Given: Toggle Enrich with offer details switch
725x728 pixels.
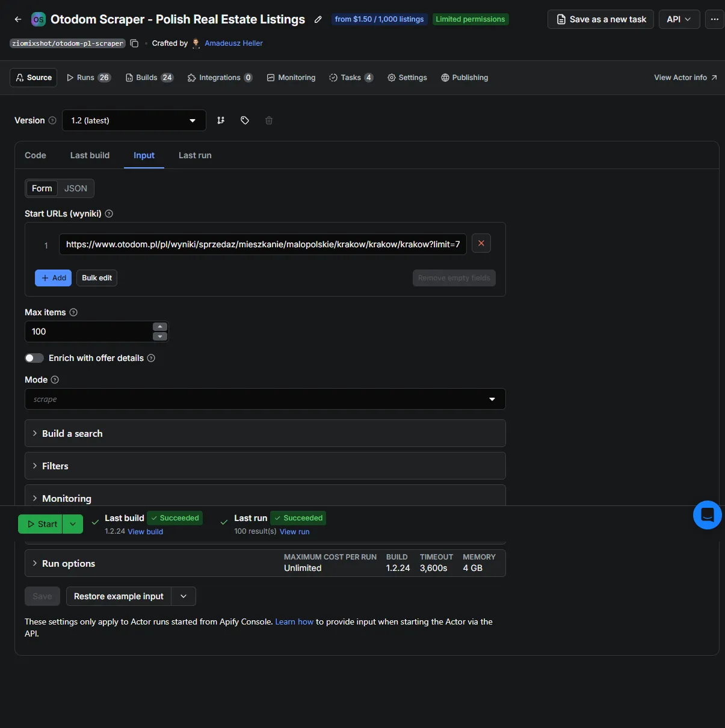Looking at the screenshot, I should tap(34, 358).
